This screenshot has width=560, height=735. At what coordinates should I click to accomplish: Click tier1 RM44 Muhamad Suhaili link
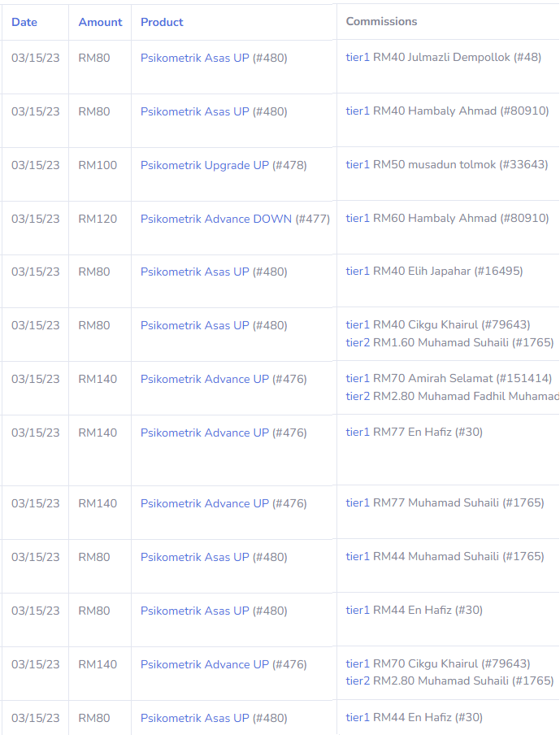[x=358, y=557]
